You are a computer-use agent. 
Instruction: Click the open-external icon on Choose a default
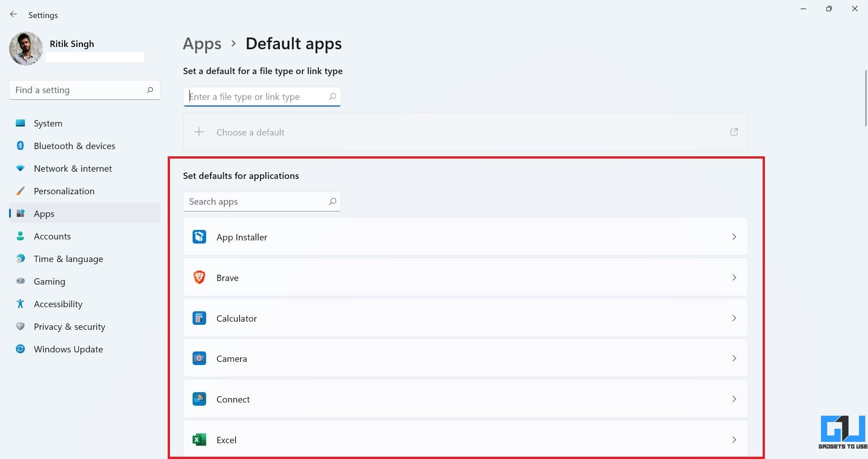tap(734, 132)
